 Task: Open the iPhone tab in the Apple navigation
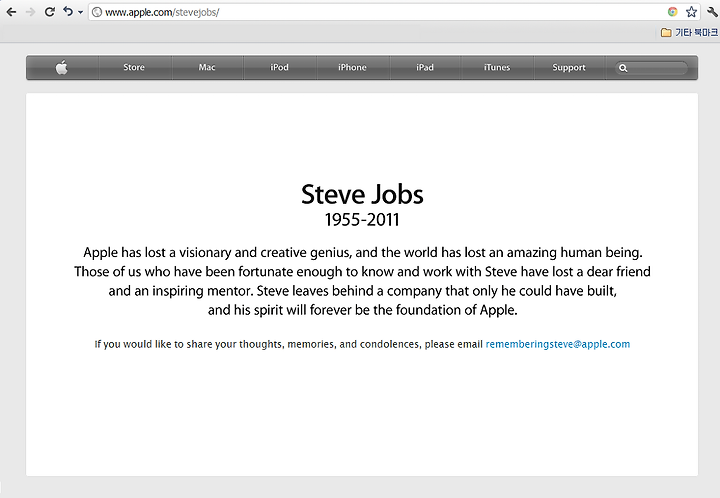352,67
